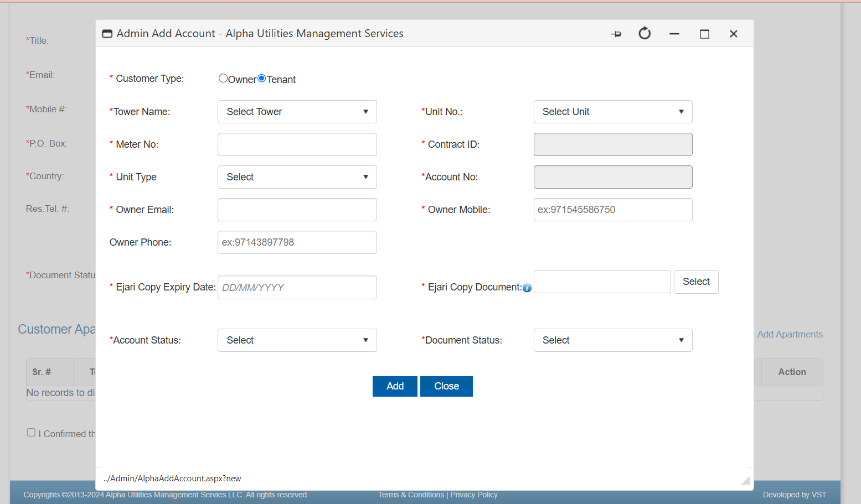Screen dimensions: 861x504
Task: Reload the dialog using the refresh icon
Action: [x=645, y=34]
